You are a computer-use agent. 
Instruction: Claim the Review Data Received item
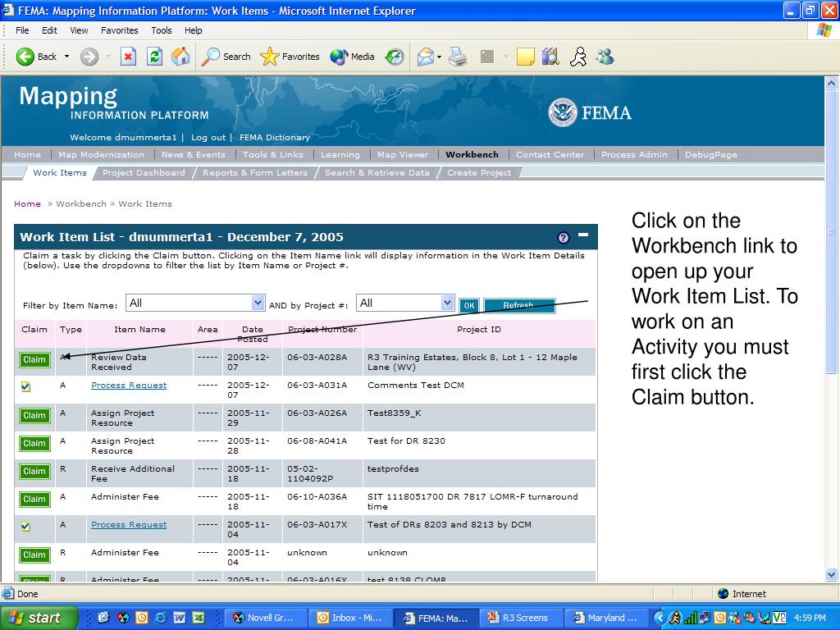(34, 360)
